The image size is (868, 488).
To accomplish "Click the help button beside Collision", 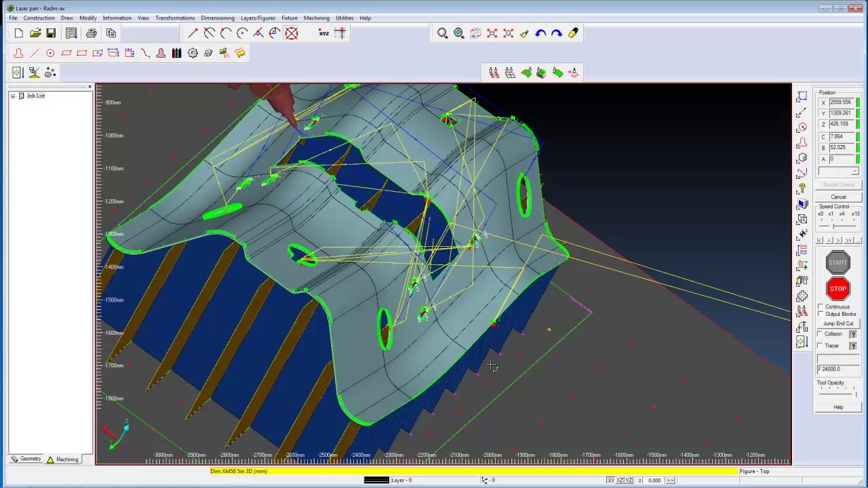I will 853,334.
